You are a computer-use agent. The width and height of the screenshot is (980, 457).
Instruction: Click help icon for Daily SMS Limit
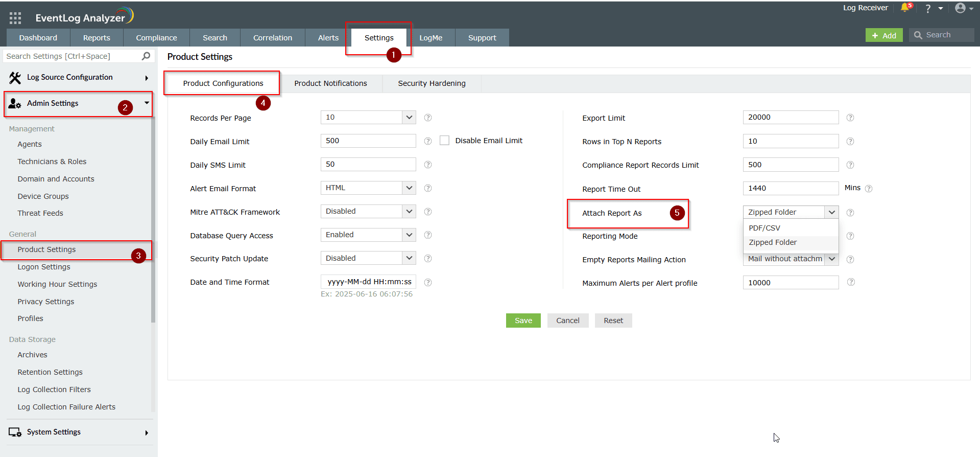click(428, 165)
